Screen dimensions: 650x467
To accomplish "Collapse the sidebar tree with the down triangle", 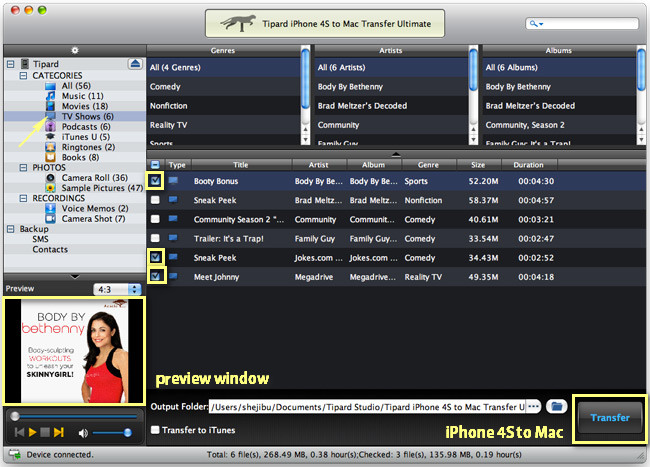I will click(x=75, y=276).
